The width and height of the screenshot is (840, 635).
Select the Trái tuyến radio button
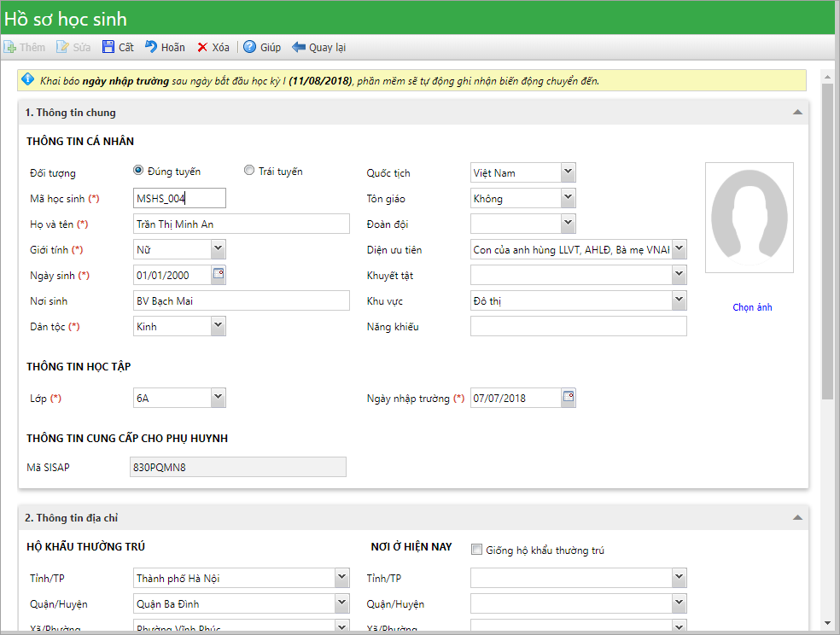(249, 171)
